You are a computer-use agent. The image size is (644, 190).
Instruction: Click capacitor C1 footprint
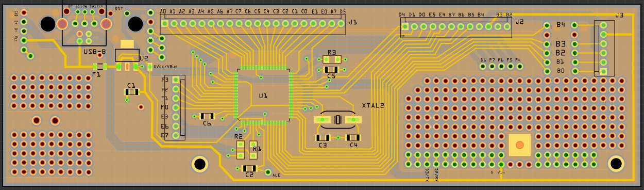(x=132, y=92)
